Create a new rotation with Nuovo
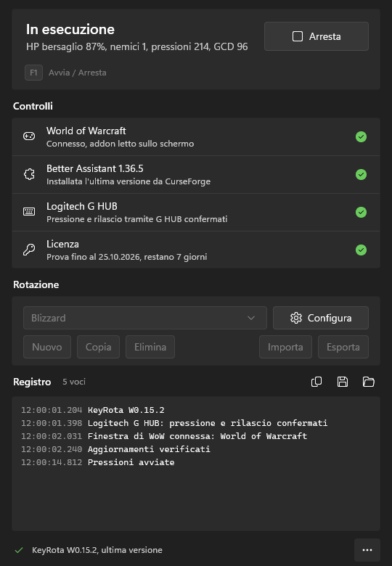 pos(47,347)
